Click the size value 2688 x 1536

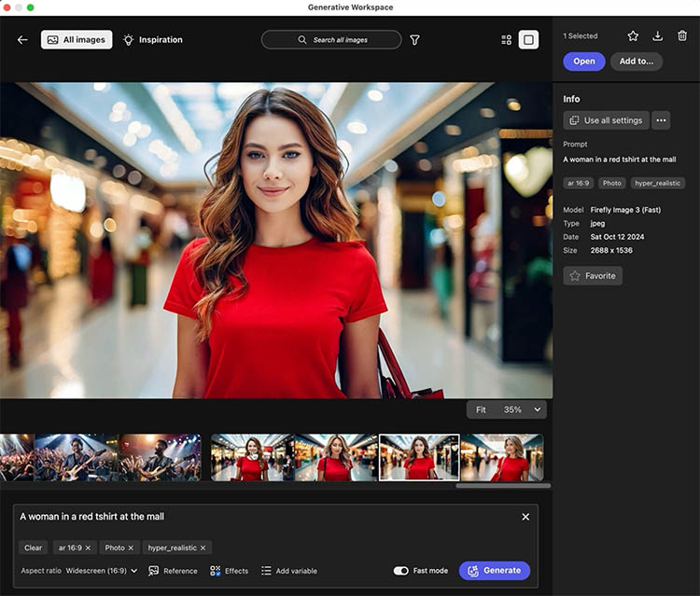point(611,250)
